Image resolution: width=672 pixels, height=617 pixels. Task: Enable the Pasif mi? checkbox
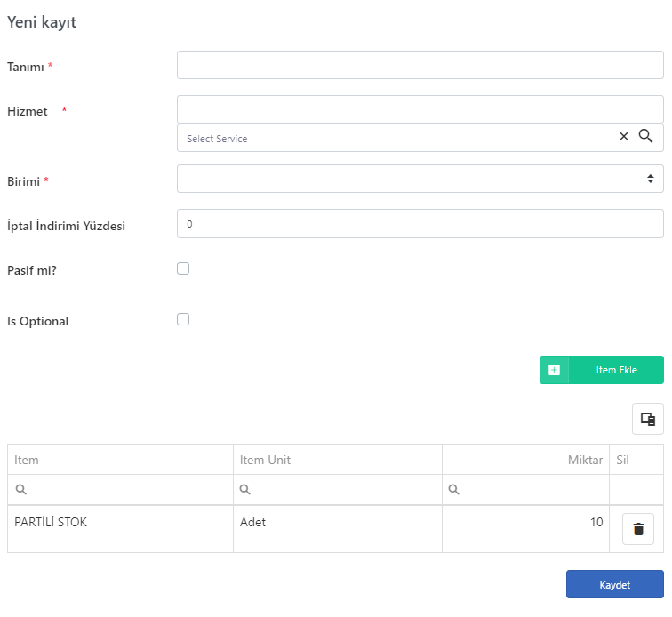(x=183, y=268)
